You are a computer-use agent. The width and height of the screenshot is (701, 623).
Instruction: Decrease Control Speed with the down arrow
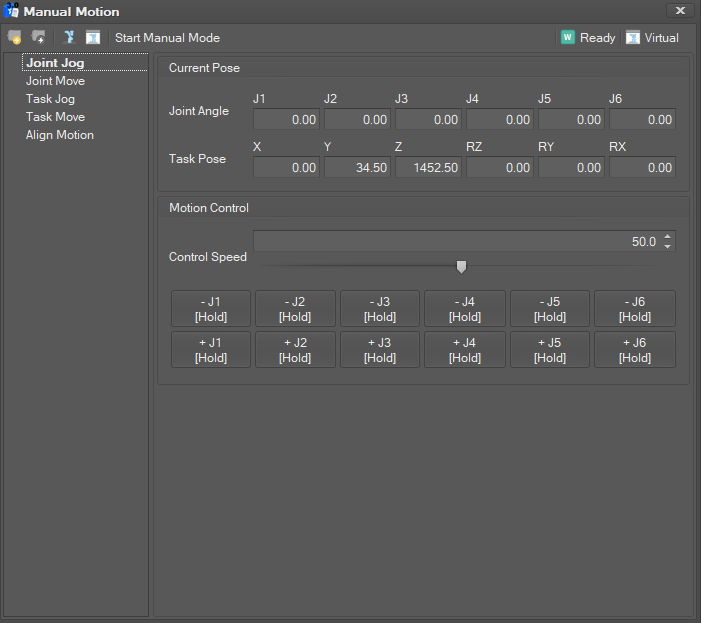click(x=668, y=246)
